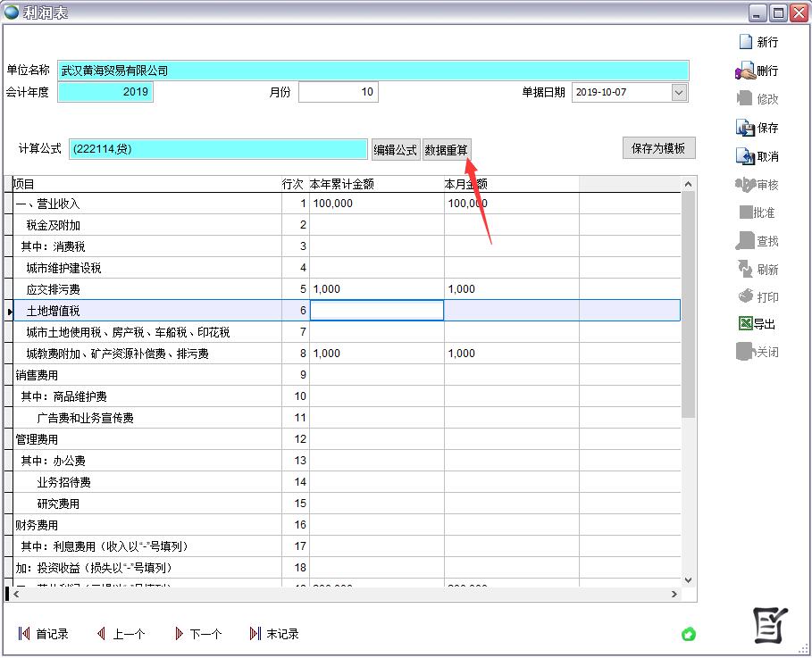Click the 新行 (new row) icon

[746, 42]
